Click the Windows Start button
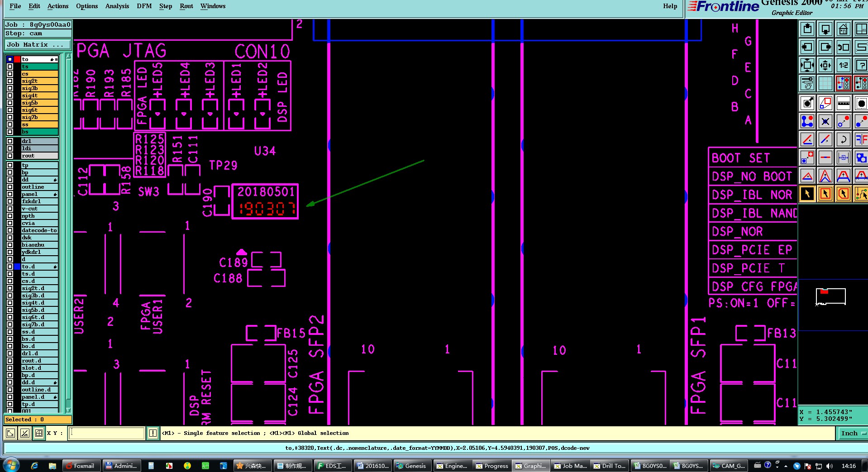 11,465
